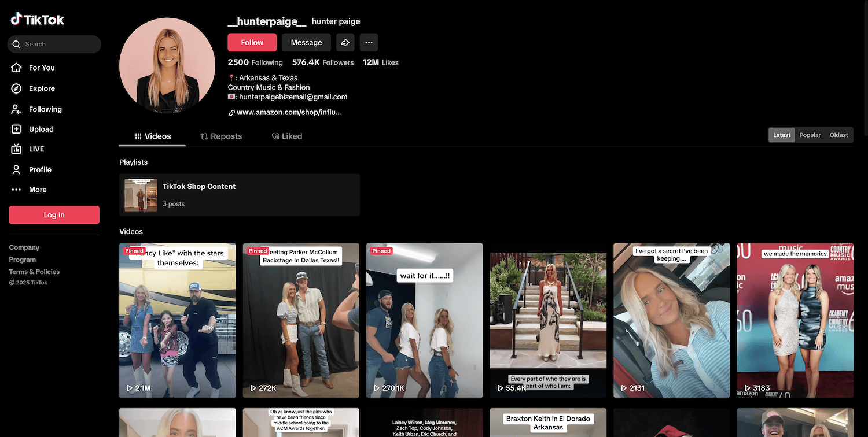Switch to the Reposts tab
The height and width of the screenshot is (437, 868).
coord(221,136)
